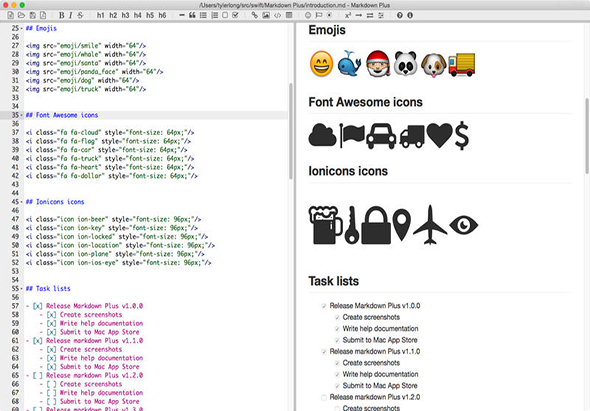
Task: Apply bold formatting with the B icon
Action: [61, 15]
